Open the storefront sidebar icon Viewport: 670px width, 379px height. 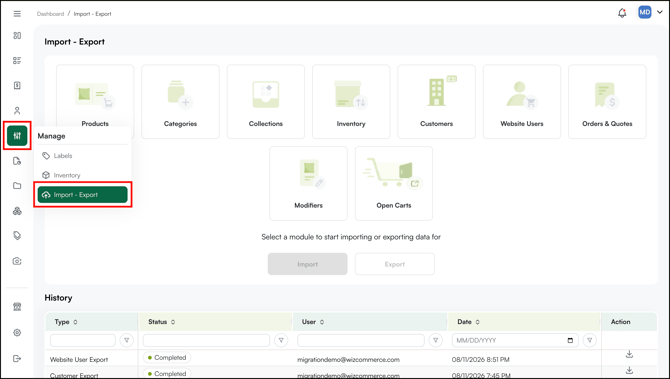point(17,307)
